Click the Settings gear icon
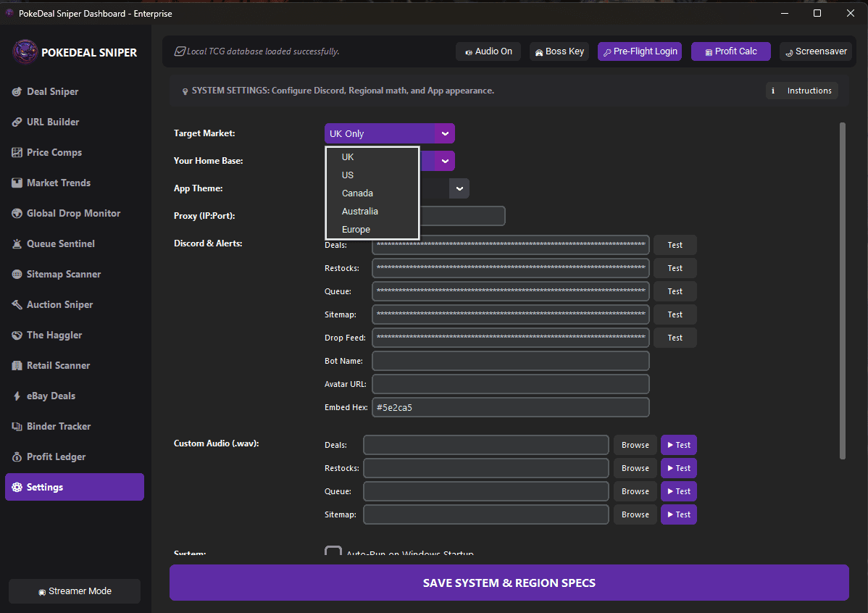 pos(17,488)
